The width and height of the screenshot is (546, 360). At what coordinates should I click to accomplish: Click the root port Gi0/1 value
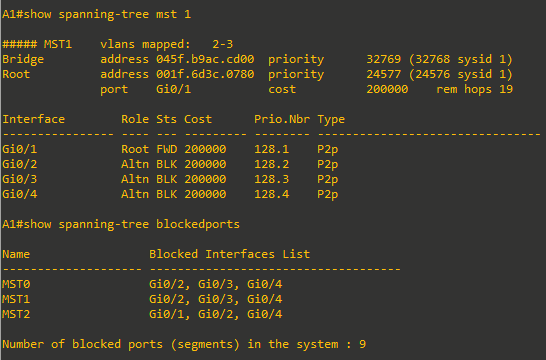173,89
